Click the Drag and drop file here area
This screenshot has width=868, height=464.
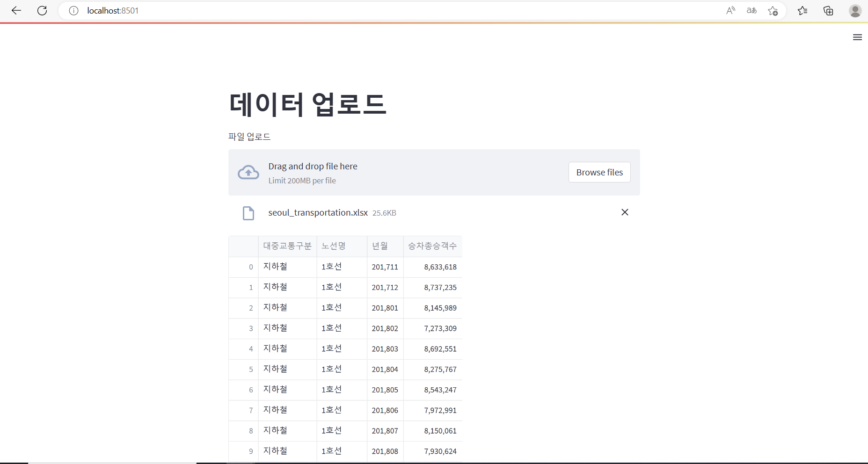(x=434, y=172)
